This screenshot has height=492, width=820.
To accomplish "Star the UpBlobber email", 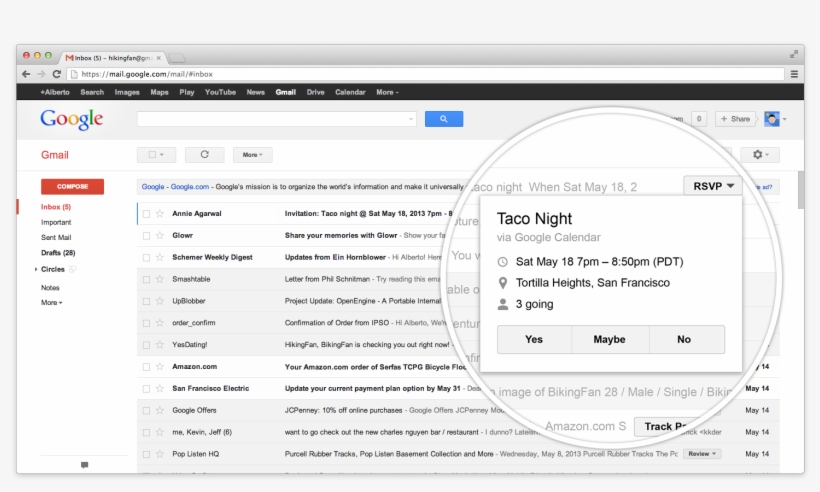I will 160,301.
